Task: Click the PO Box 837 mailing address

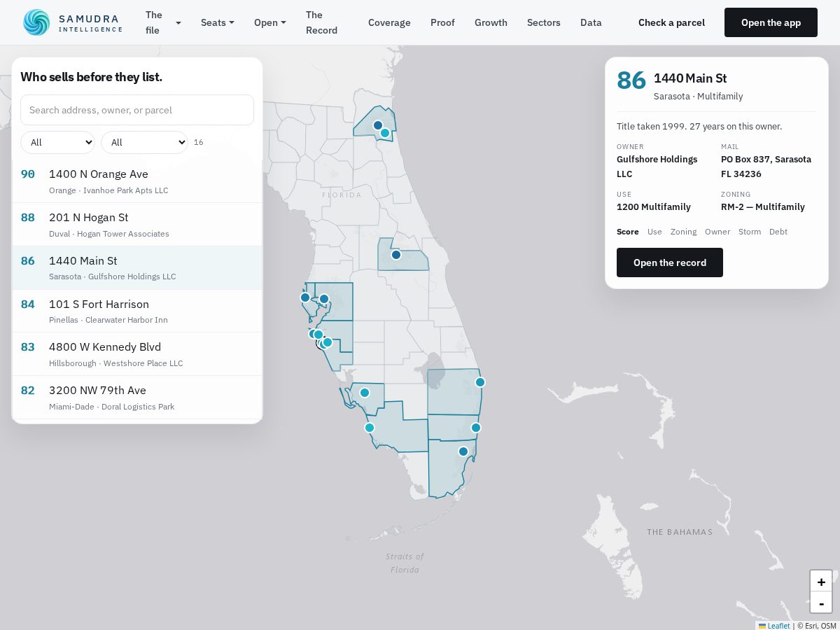Action: point(766,167)
